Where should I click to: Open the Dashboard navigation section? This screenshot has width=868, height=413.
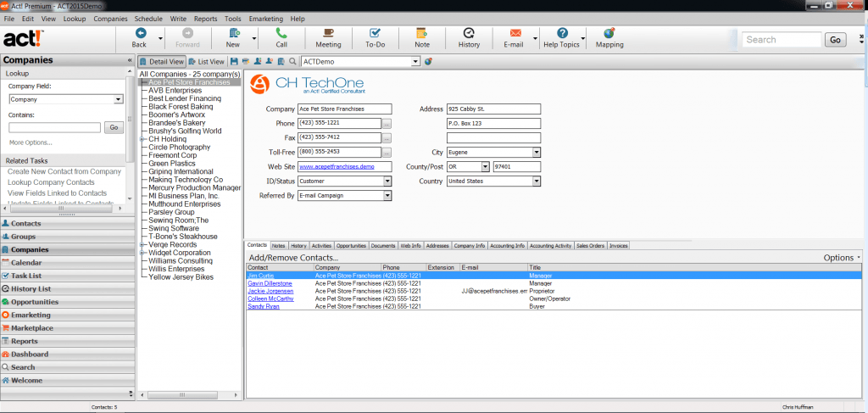click(68, 354)
